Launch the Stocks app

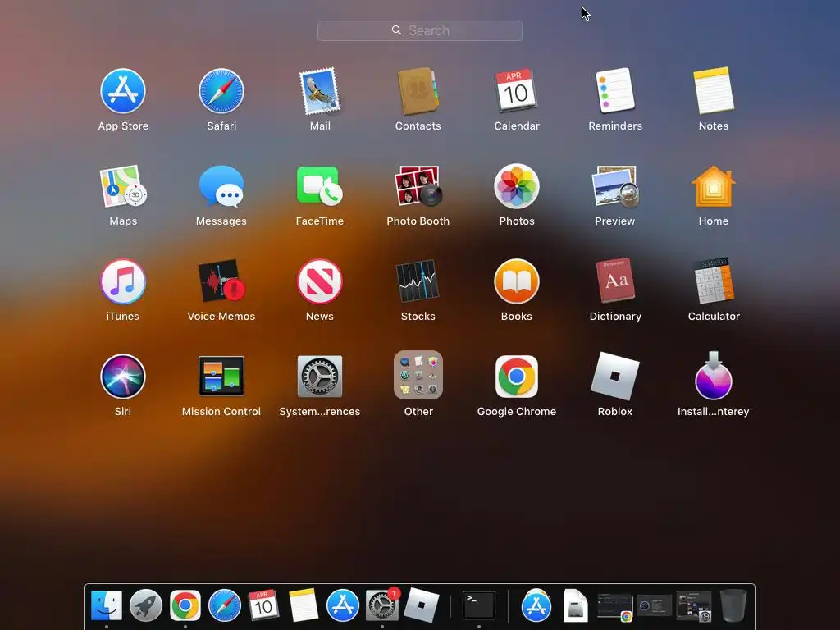418,282
